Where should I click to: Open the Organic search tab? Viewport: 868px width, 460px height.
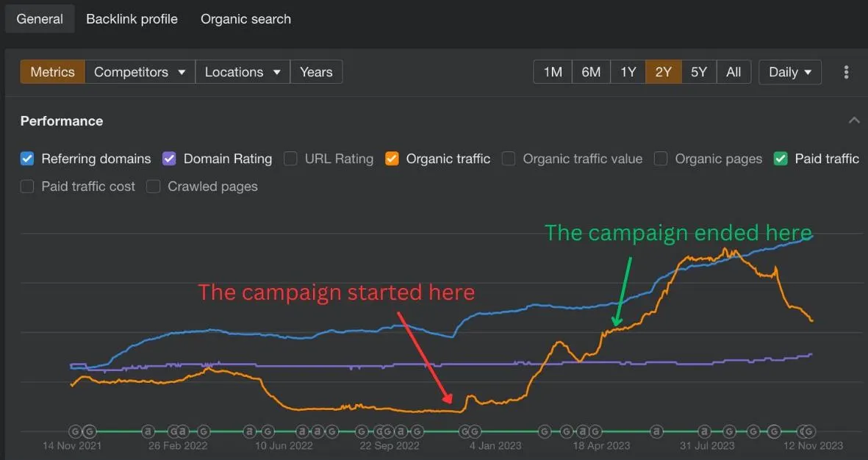click(x=245, y=19)
